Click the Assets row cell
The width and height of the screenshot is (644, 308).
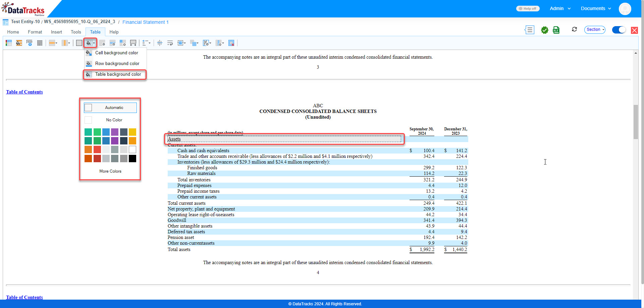click(284, 139)
